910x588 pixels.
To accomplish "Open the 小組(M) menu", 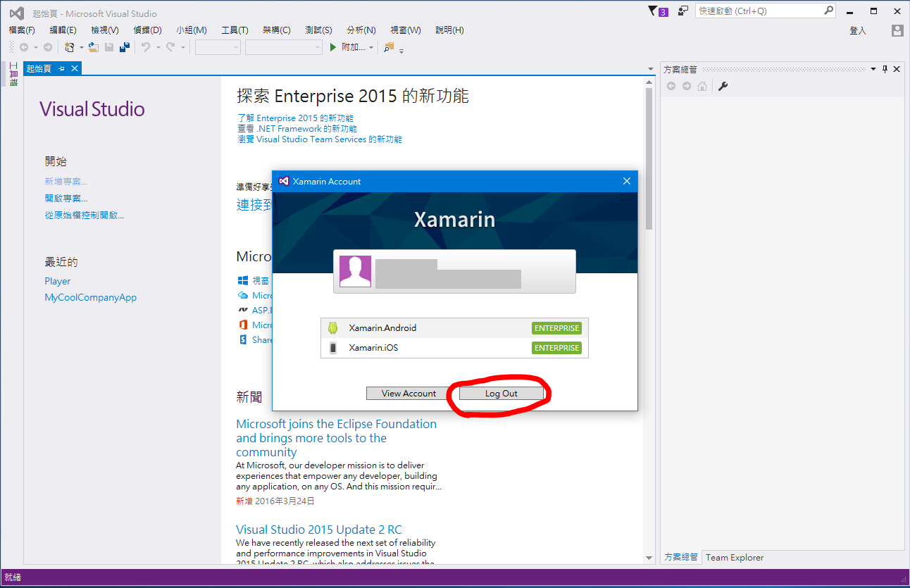I will [x=192, y=30].
